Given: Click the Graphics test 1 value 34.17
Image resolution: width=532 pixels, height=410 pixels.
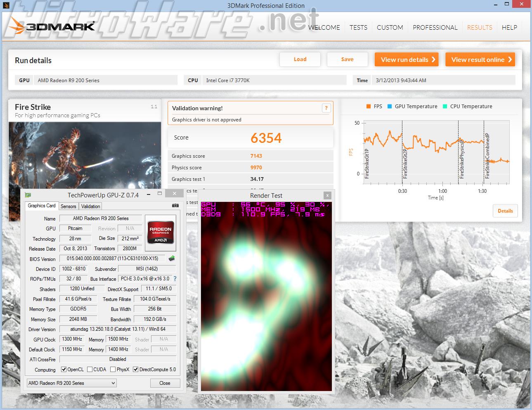Looking at the screenshot, I should click(x=257, y=179).
